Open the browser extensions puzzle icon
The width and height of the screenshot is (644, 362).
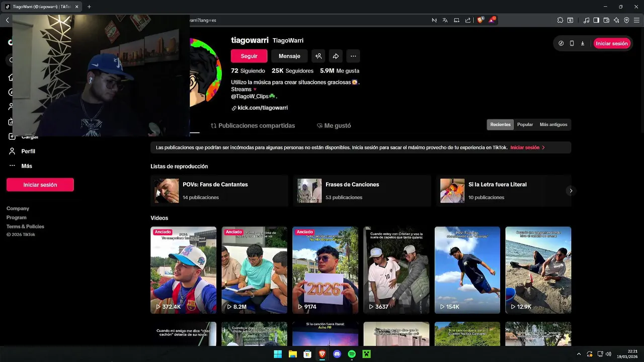click(x=560, y=20)
